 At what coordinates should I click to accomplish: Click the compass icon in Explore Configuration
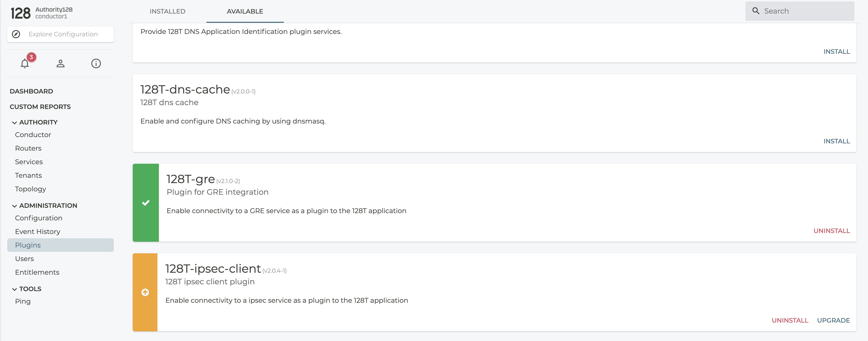tap(16, 34)
